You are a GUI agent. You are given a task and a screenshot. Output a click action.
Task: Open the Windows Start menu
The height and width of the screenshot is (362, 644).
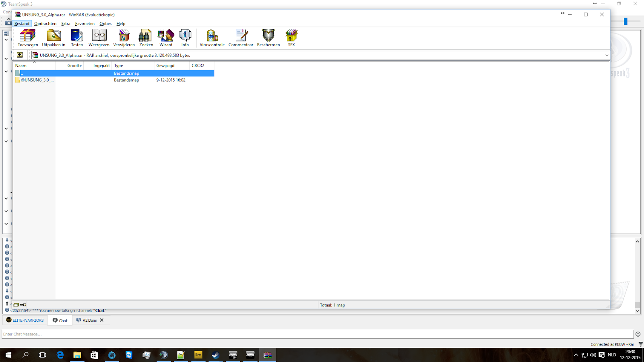click(8, 355)
